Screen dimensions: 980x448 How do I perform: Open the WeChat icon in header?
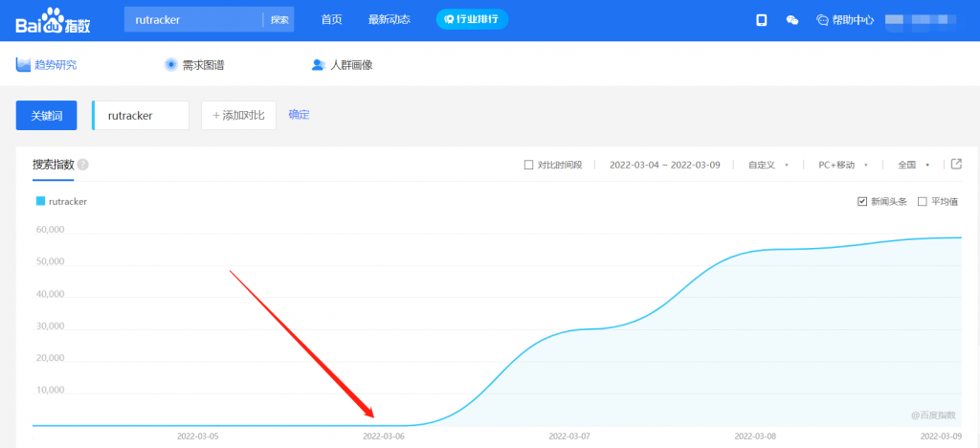pos(791,20)
